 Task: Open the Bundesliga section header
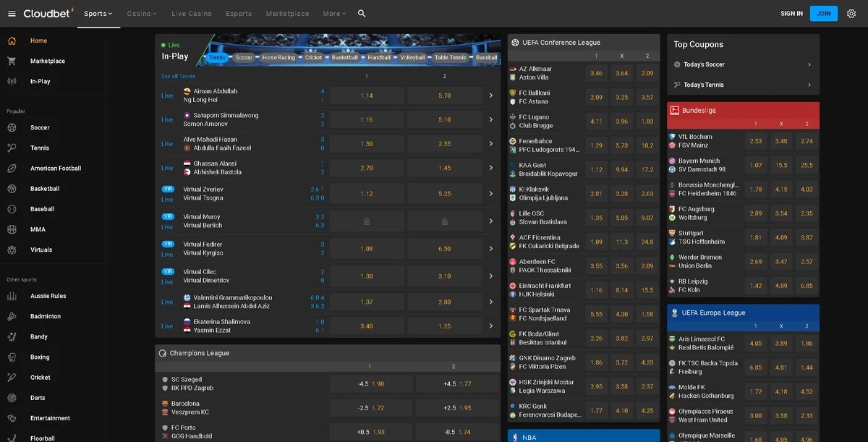[743, 111]
